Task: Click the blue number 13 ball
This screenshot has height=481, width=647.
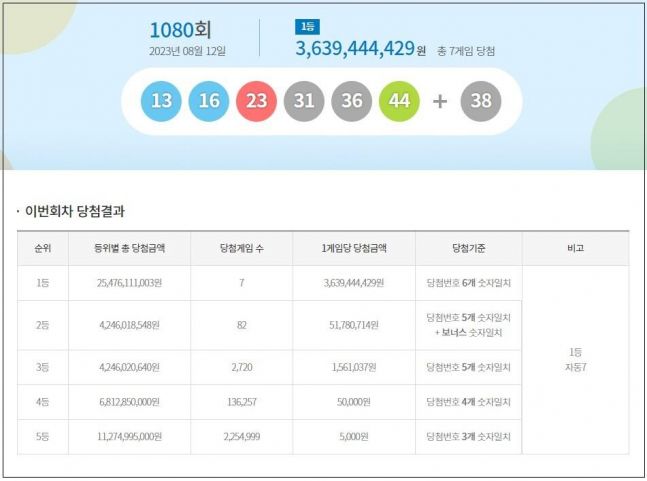Action: [x=161, y=101]
